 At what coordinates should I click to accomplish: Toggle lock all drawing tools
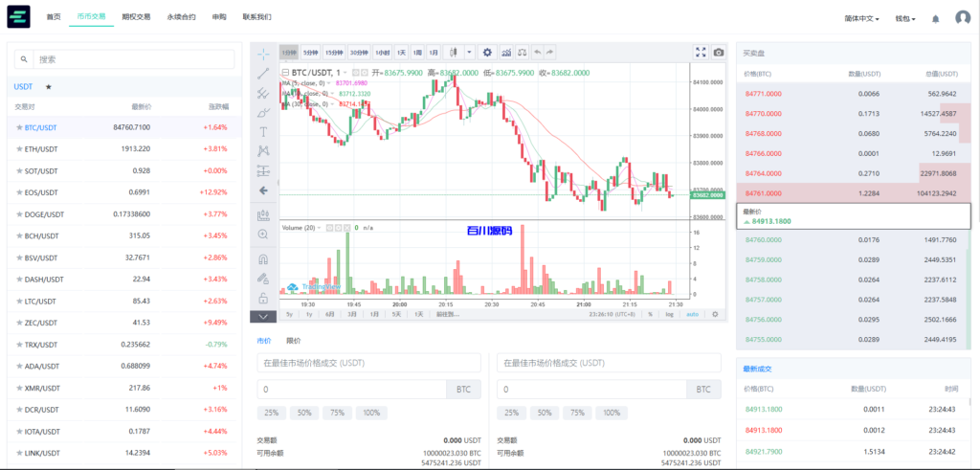(x=263, y=298)
